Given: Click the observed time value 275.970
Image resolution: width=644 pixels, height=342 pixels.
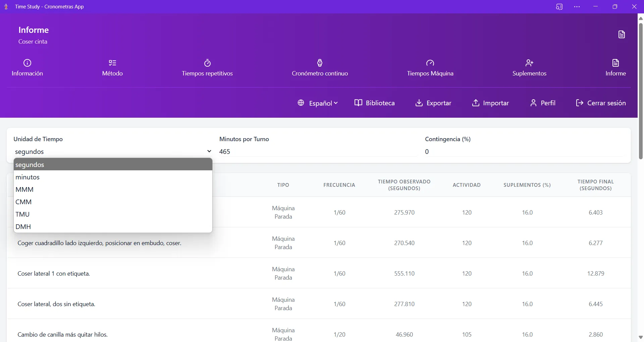Looking at the screenshot, I should click(x=404, y=213).
